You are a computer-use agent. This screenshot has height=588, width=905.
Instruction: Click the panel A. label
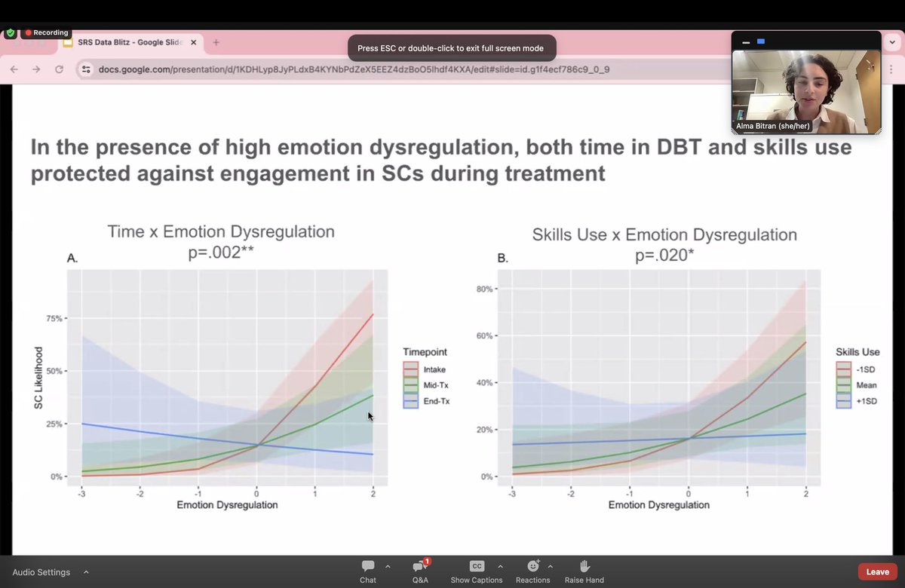[x=72, y=258]
